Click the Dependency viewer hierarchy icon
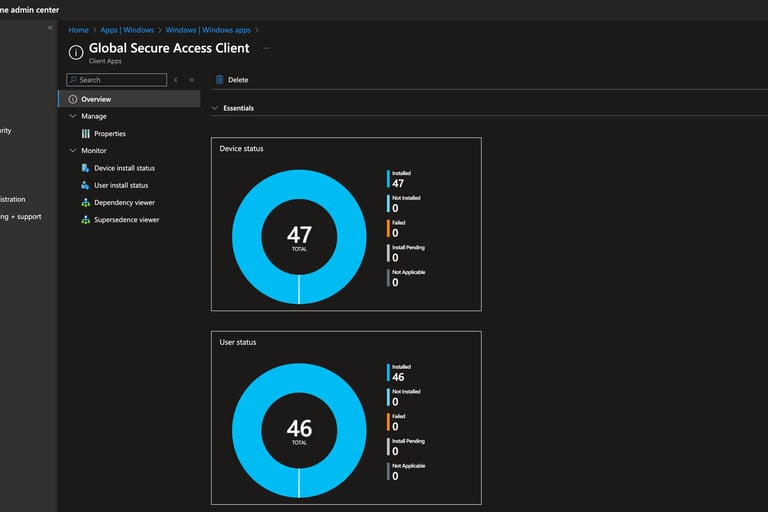 [x=86, y=202]
